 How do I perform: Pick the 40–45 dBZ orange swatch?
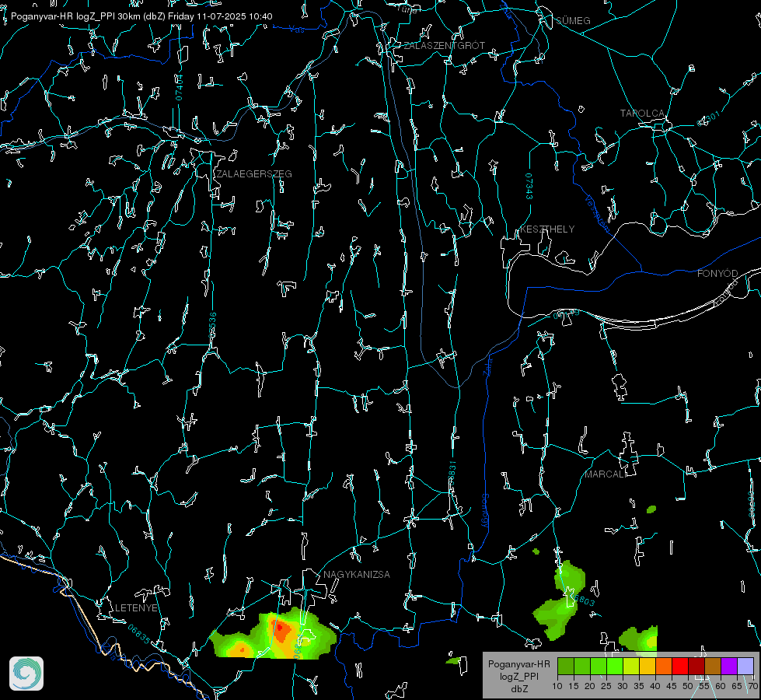(x=664, y=666)
